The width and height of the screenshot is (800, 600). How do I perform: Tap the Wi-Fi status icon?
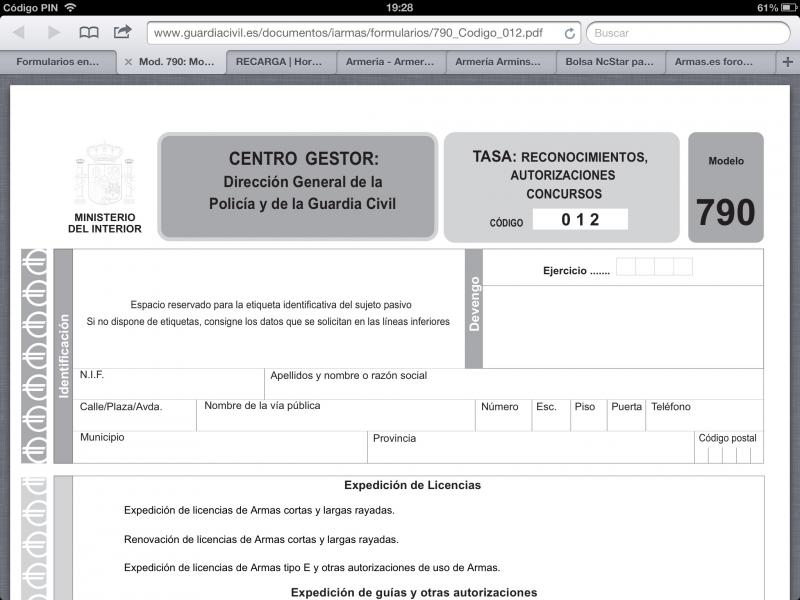pyautogui.click(x=70, y=7)
